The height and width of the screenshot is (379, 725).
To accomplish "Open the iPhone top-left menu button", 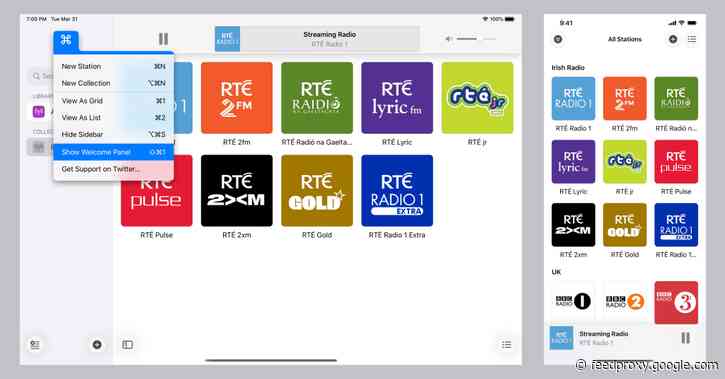I will 558,39.
